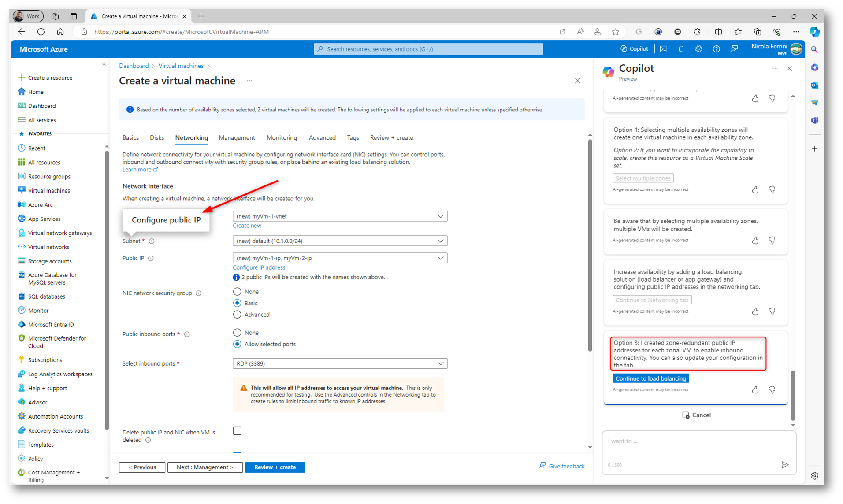Switch to the Advanced tab
This screenshot has width=843, height=504.
coord(322,137)
